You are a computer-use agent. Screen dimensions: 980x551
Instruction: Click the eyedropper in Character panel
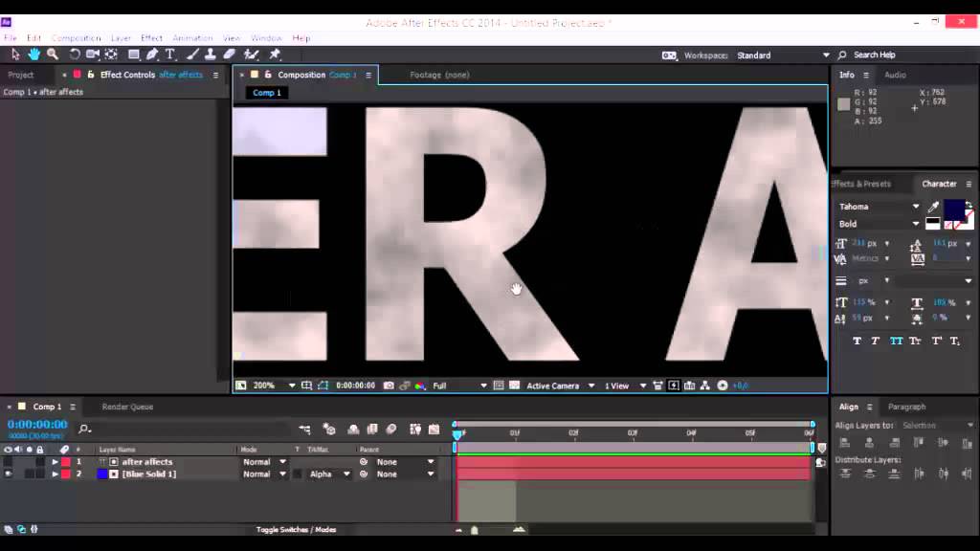[x=933, y=207]
